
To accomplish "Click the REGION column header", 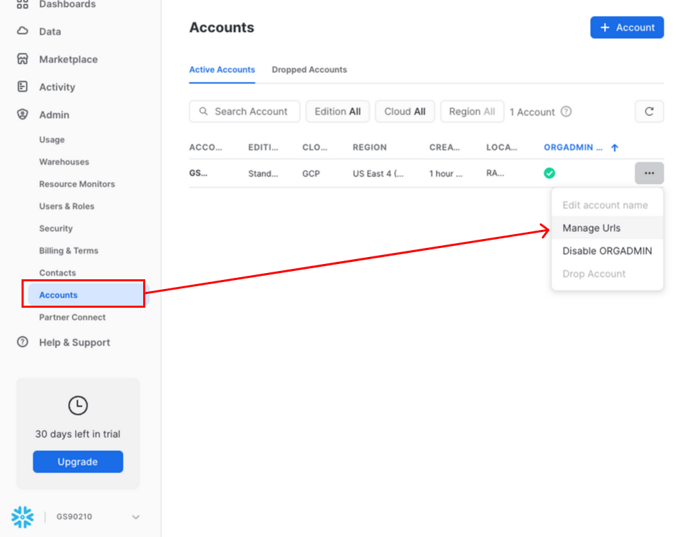I will 369,147.
